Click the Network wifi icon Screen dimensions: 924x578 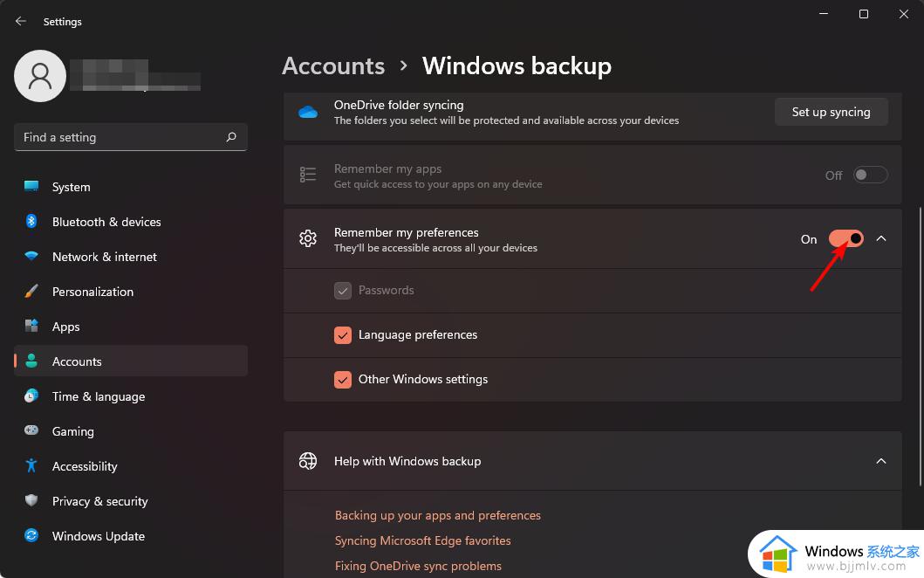pyautogui.click(x=31, y=256)
